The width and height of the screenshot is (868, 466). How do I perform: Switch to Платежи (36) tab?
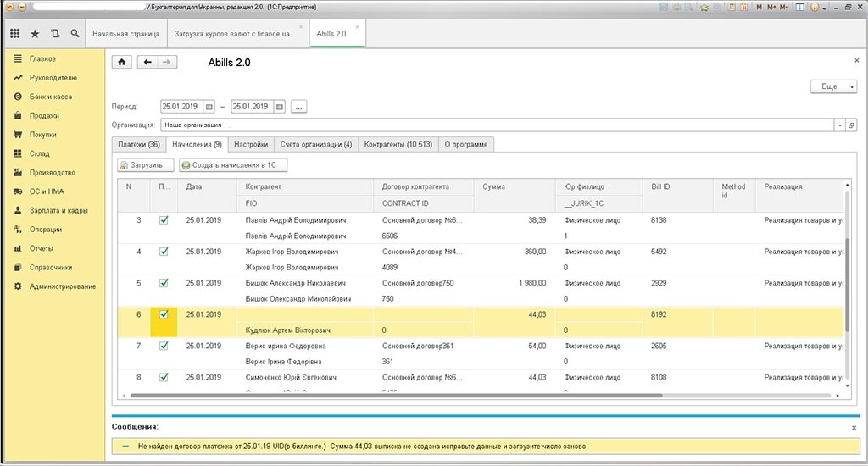pyautogui.click(x=138, y=144)
